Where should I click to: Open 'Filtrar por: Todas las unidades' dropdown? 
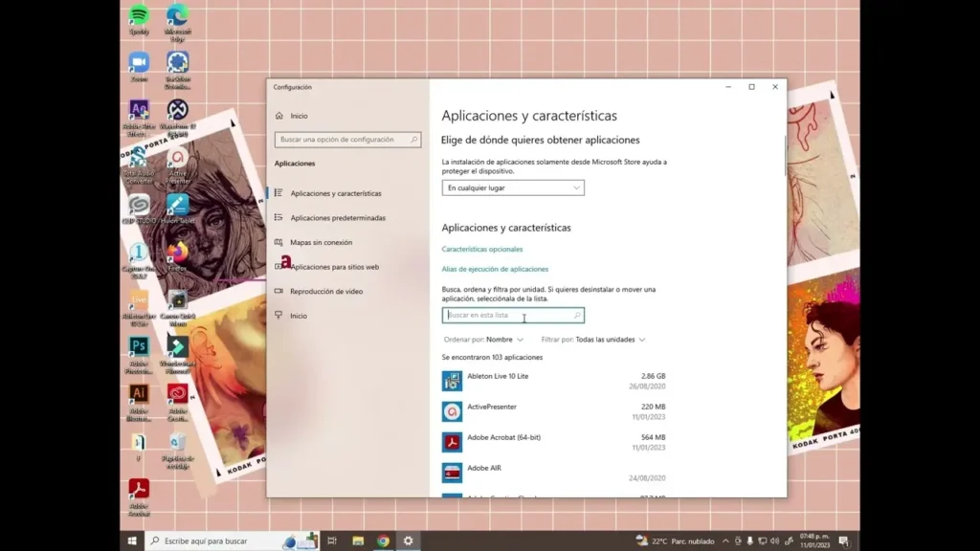pos(593,340)
